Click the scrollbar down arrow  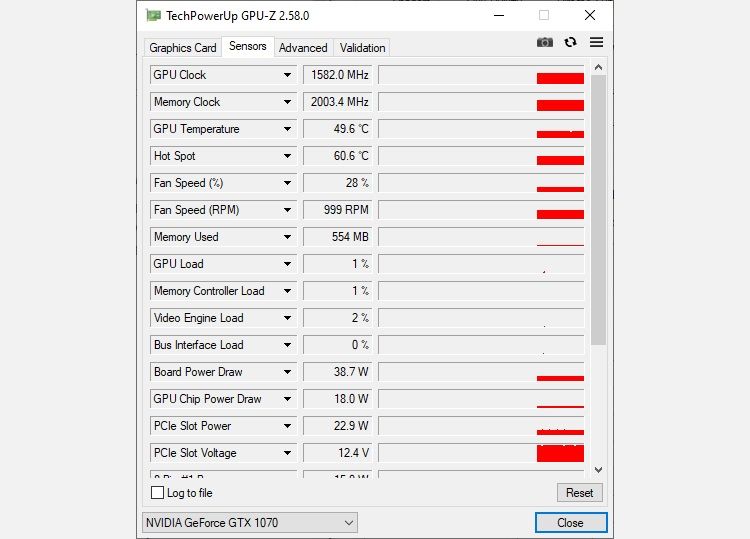click(x=598, y=470)
